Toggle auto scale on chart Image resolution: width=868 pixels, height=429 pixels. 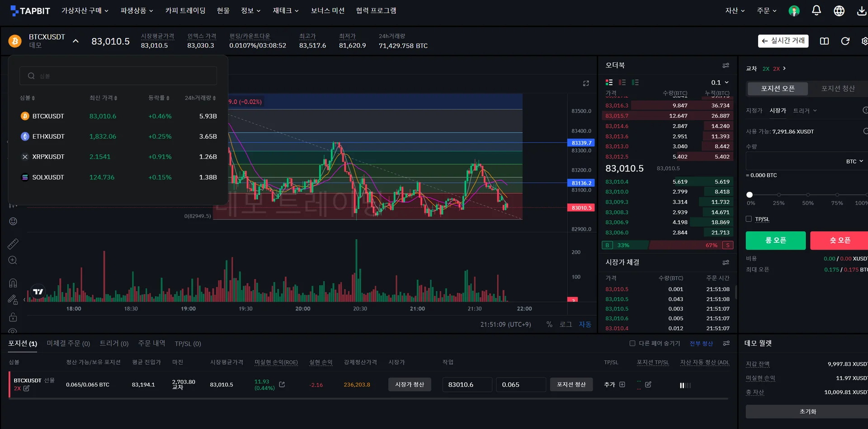(585, 324)
